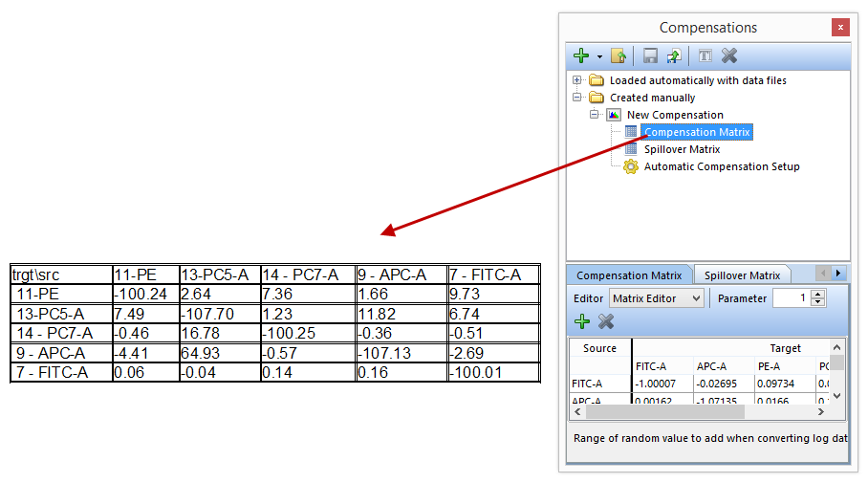Click the green plus icon below Editor
The image size is (868, 483).
[582, 321]
